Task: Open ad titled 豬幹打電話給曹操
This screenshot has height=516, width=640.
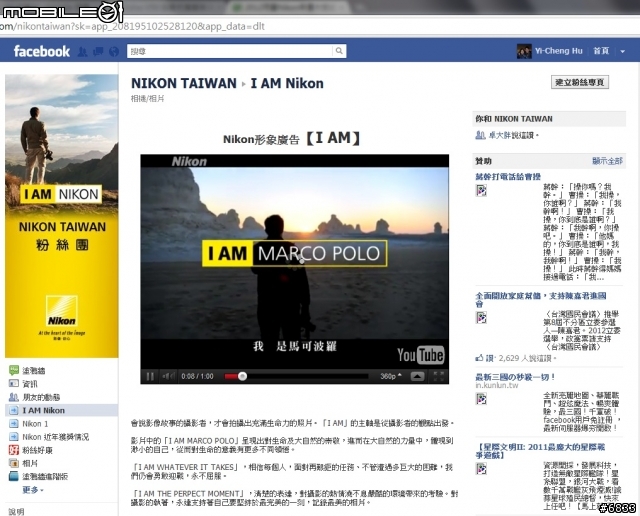Action: click(508, 176)
